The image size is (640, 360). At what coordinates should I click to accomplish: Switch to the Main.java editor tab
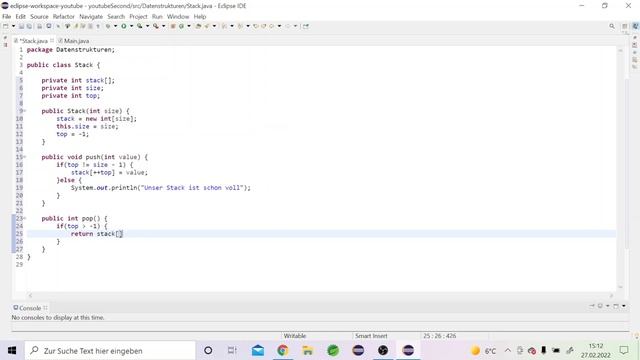tap(74, 41)
